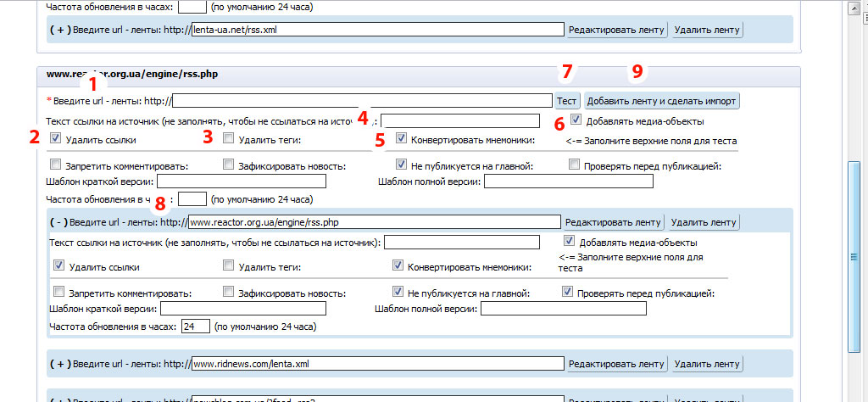Viewport: 868px width, 402px height.
Task: Focus the empty new feed URL field
Action: coord(363,100)
